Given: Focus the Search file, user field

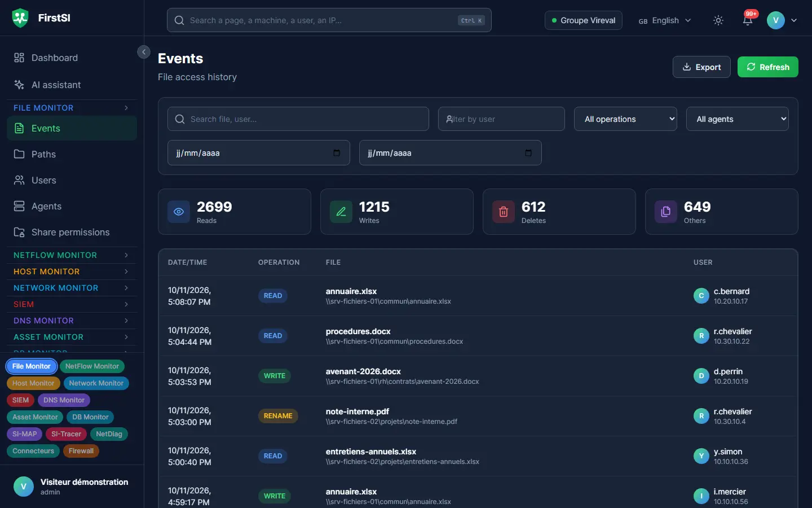Looking at the screenshot, I should pyautogui.click(x=298, y=119).
